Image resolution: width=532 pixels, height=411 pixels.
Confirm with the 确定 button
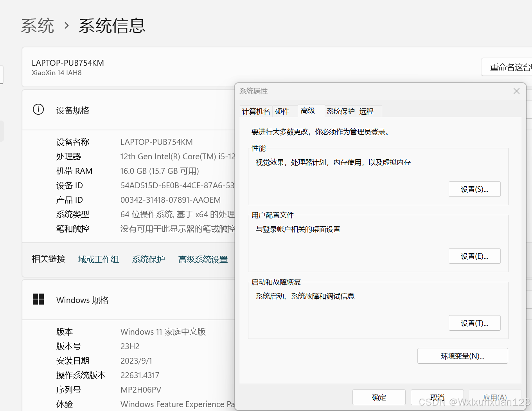tap(379, 398)
